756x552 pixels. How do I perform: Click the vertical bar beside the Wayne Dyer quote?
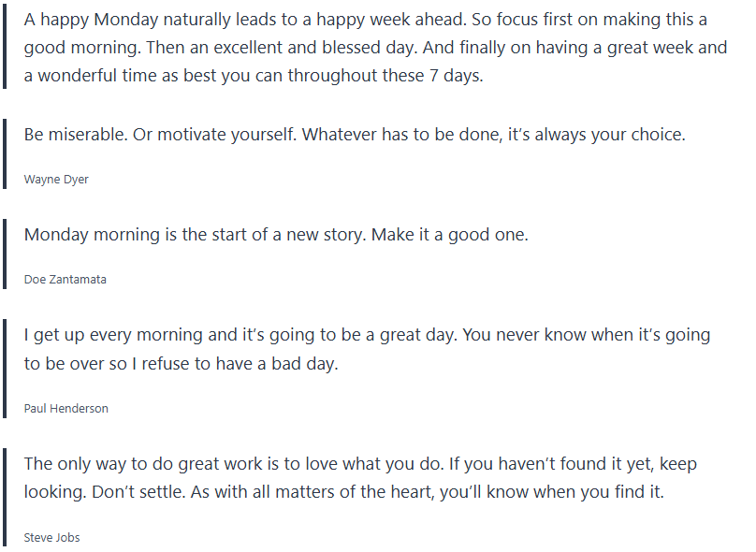5,154
